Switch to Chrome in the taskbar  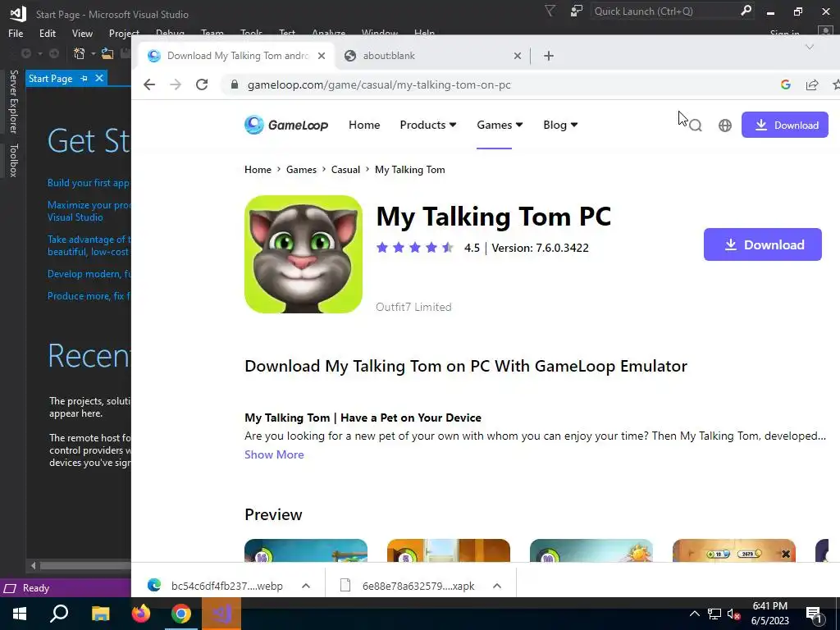(x=181, y=614)
